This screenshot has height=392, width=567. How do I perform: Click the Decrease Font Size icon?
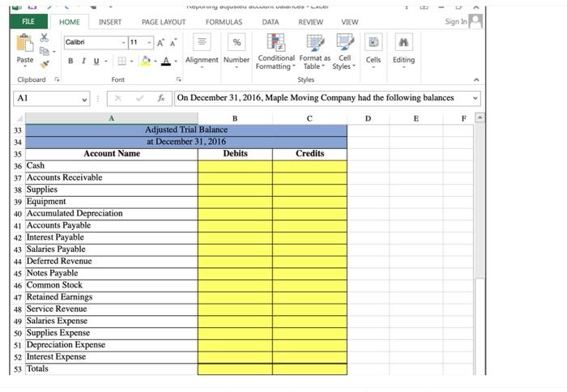pos(173,43)
